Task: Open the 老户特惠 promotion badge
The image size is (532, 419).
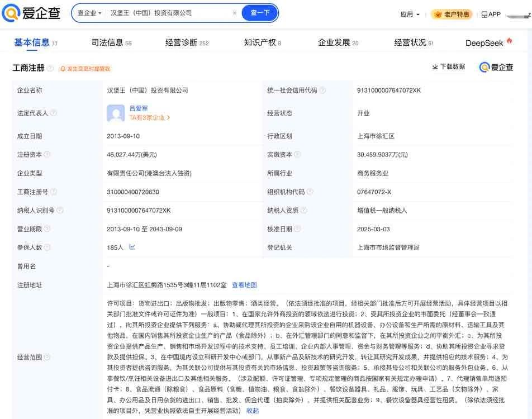Action: pos(452,15)
